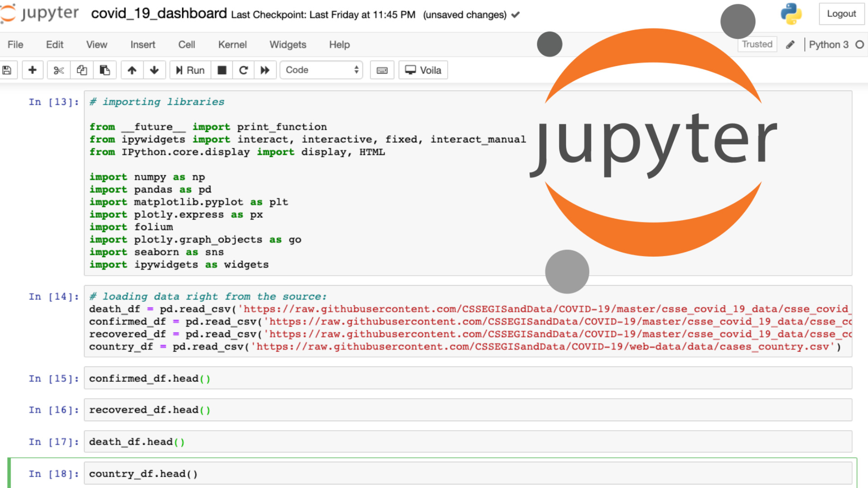Open the Cell type dropdown

321,70
